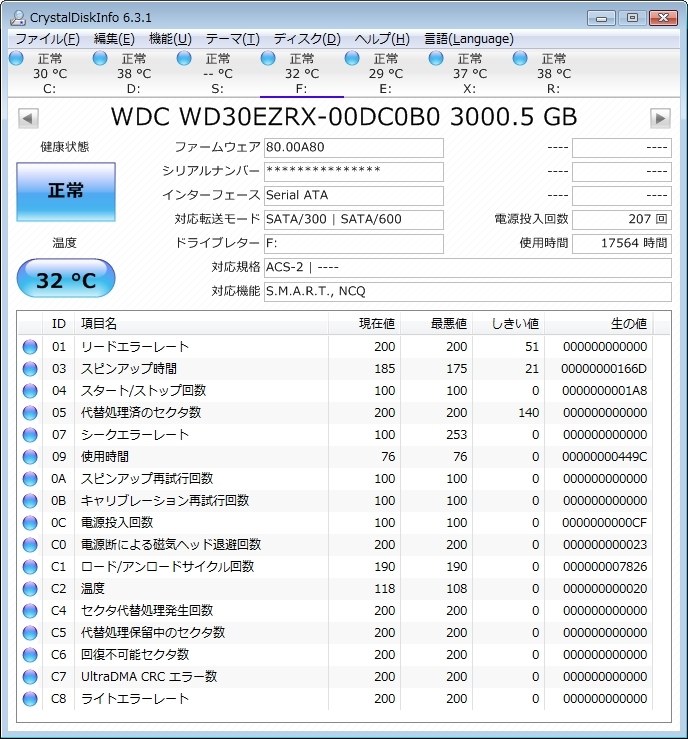Select the リードエラーレート row name
Viewport: 688px width, 739px height.
[135, 347]
